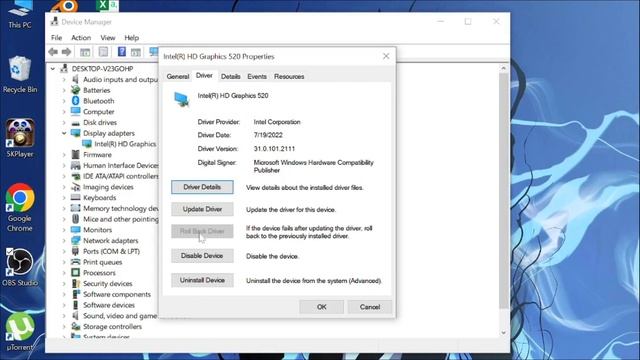
Task: Select the Memory technology devices tree item
Action: 120,208
